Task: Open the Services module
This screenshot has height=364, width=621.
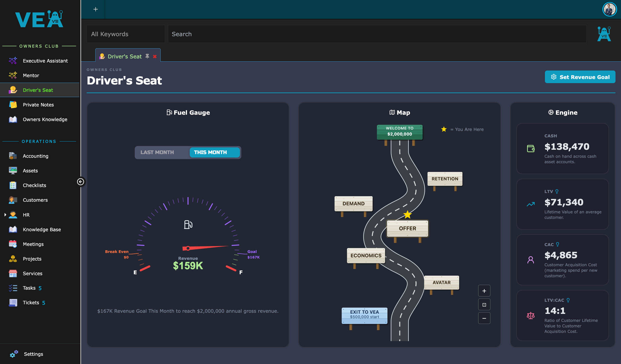Action: point(40,273)
